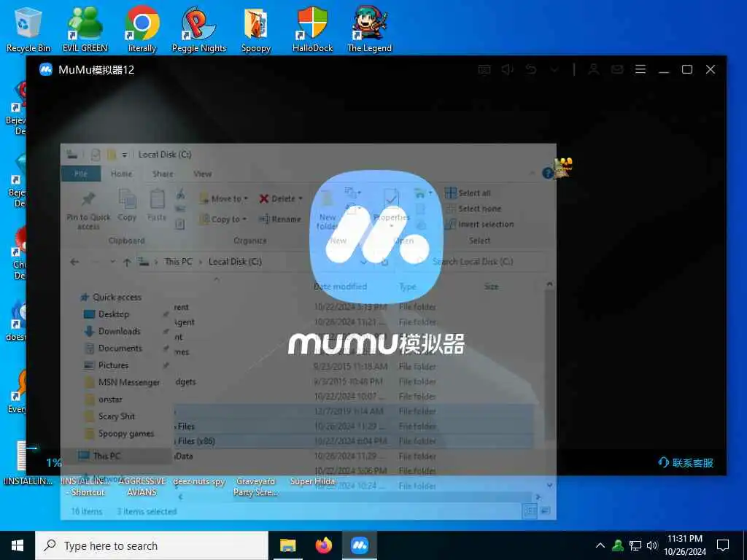Click New folder in the ribbon
This screenshot has width=747, height=560.
[328, 211]
